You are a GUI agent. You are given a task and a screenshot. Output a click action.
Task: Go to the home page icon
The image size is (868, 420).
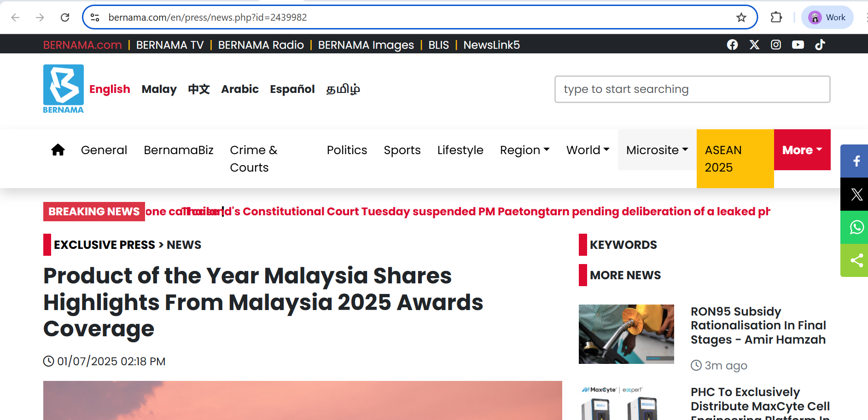coord(58,150)
